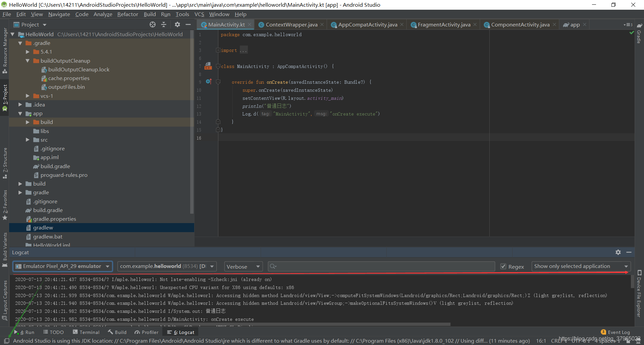Image resolution: width=644 pixels, height=345 pixels.
Task: Collapse the buildOutputCleanup folder
Action: tap(28, 61)
